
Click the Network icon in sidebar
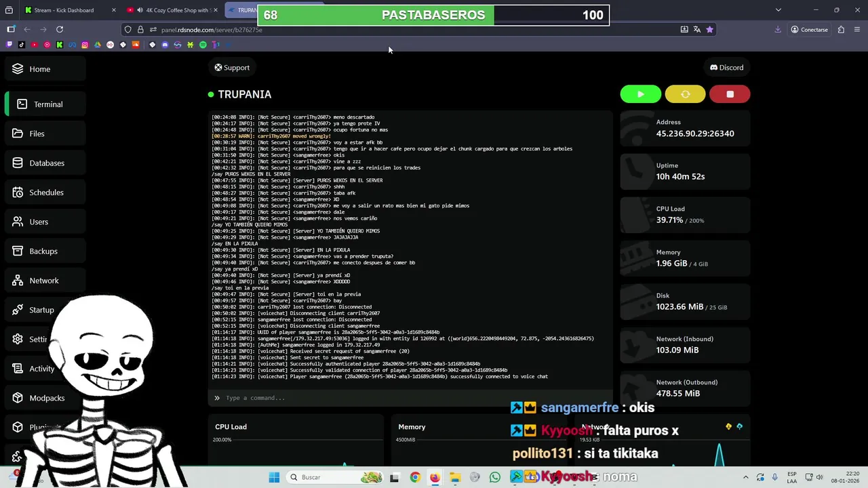pos(17,280)
